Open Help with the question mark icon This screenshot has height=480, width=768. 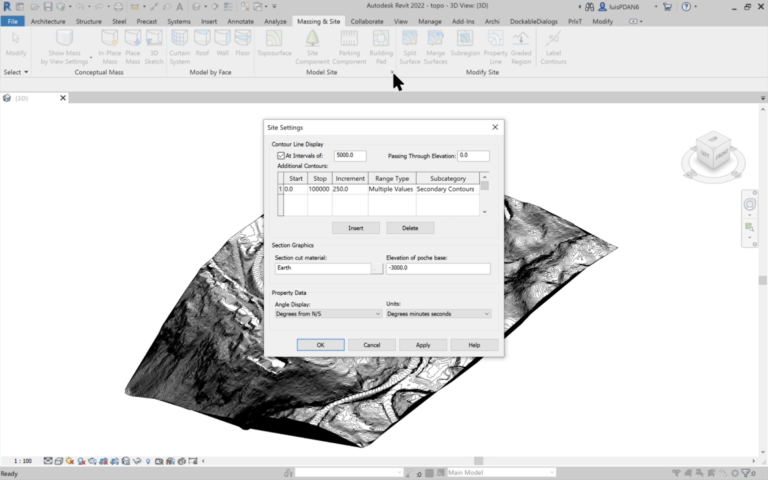[x=686, y=7]
